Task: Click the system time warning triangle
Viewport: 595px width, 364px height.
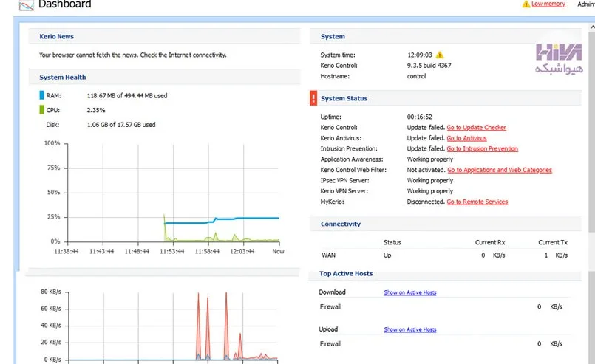Action: tap(440, 55)
